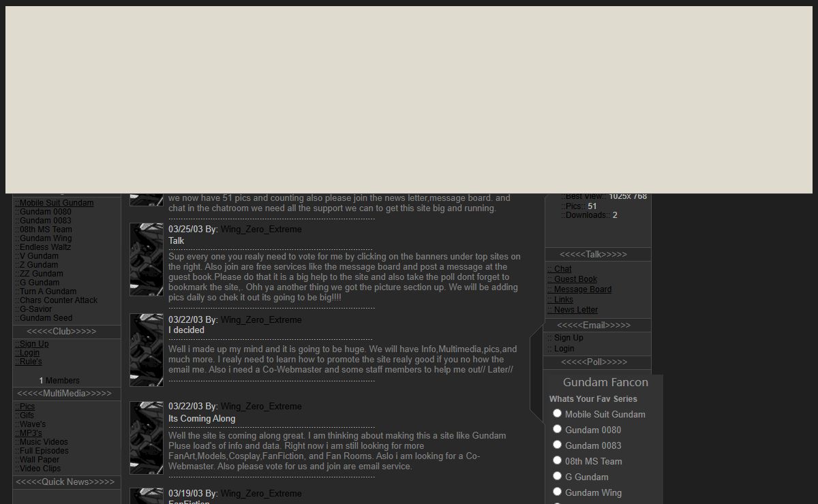Click the Club section header

[x=61, y=332]
